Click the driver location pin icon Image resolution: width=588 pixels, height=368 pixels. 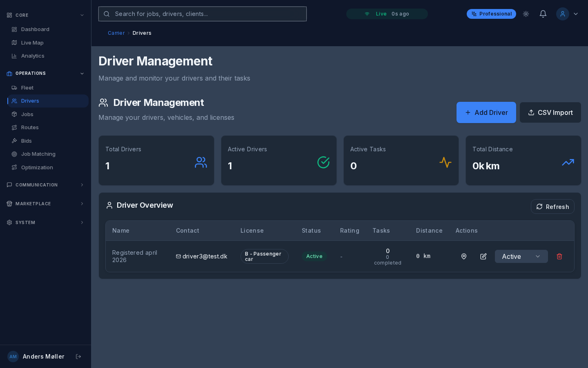pyautogui.click(x=464, y=256)
